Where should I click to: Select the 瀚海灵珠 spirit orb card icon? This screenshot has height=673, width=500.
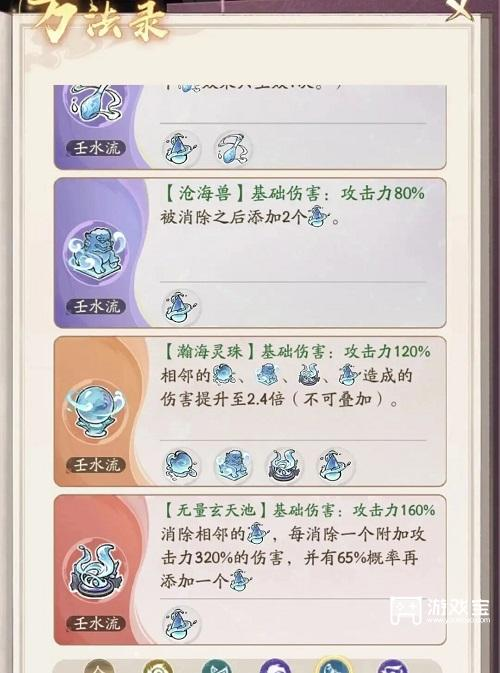click(95, 410)
